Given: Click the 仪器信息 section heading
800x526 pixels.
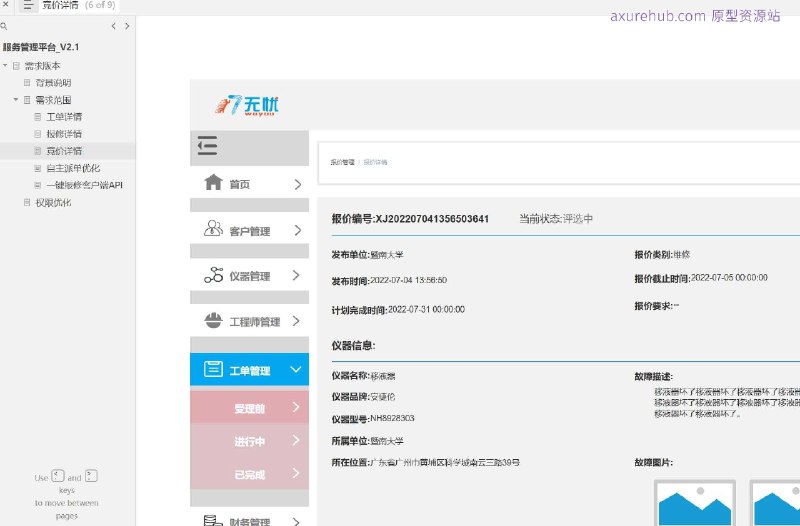Looking at the screenshot, I should click(x=353, y=345).
